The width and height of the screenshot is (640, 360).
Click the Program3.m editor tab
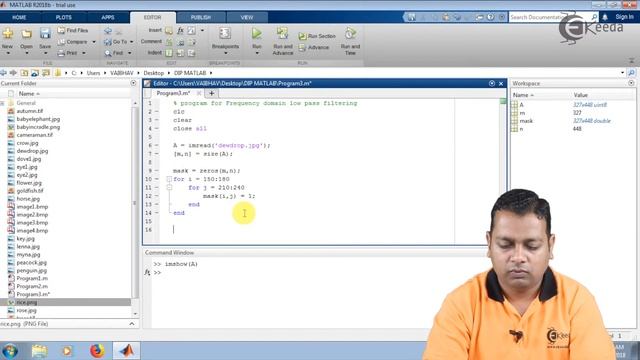tap(173, 93)
